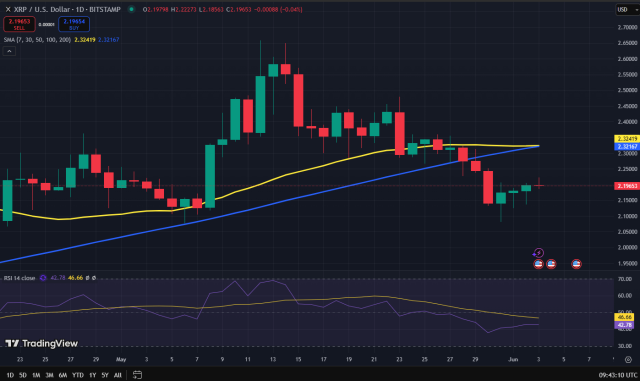Open the USD currency dropdown
The width and height of the screenshot is (640, 381).
click(x=627, y=9)
